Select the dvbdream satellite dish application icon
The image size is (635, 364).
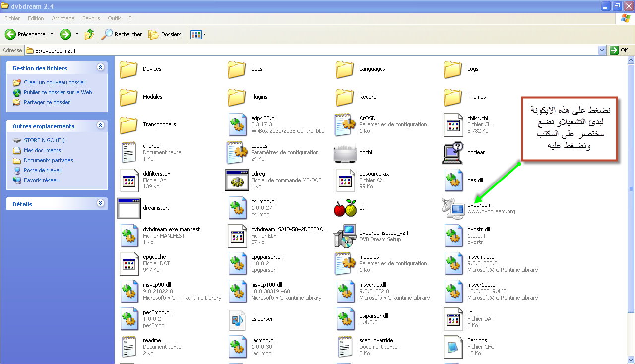452,208
